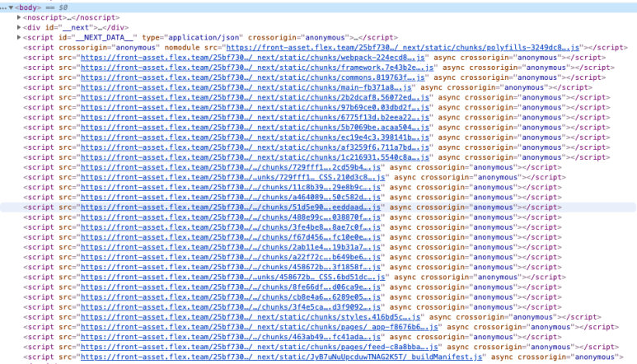This screenshot has height=364, width=637.
Task: Click the ellipsis actions icon beside body
Action: click(3, 7)
